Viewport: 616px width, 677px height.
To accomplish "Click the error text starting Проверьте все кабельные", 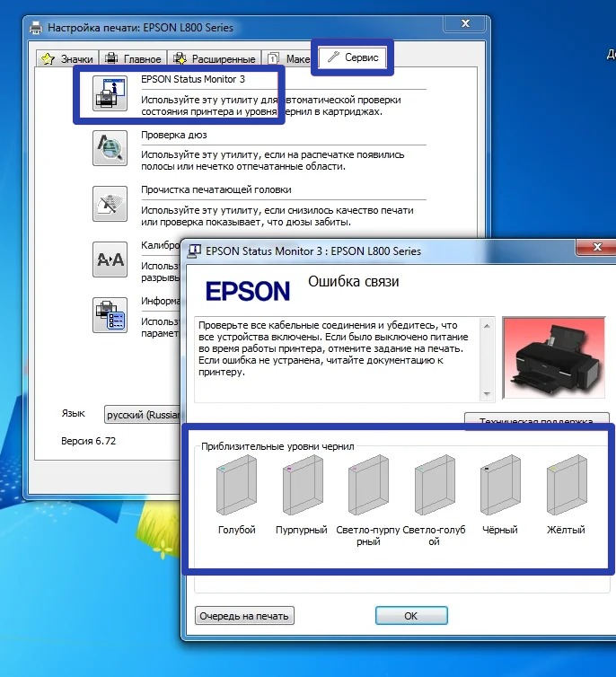I will (333, 348).
